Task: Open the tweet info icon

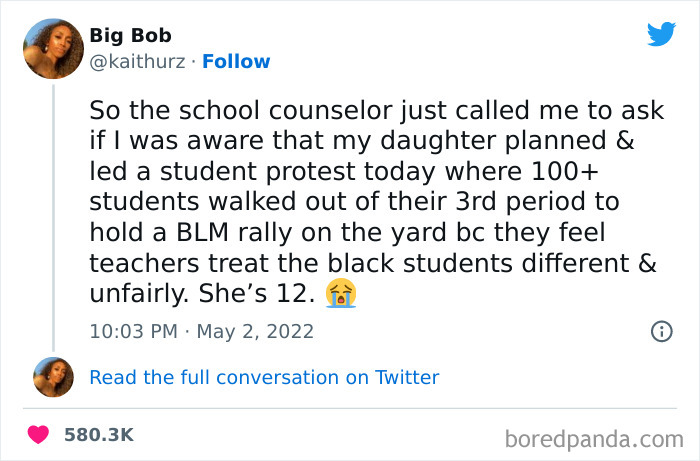Action: click(661, 331)
